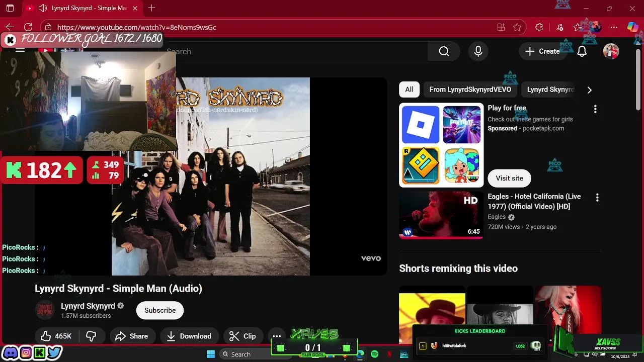
Task: Open the app available icon in address bar
Action: (x=501, y=27)
